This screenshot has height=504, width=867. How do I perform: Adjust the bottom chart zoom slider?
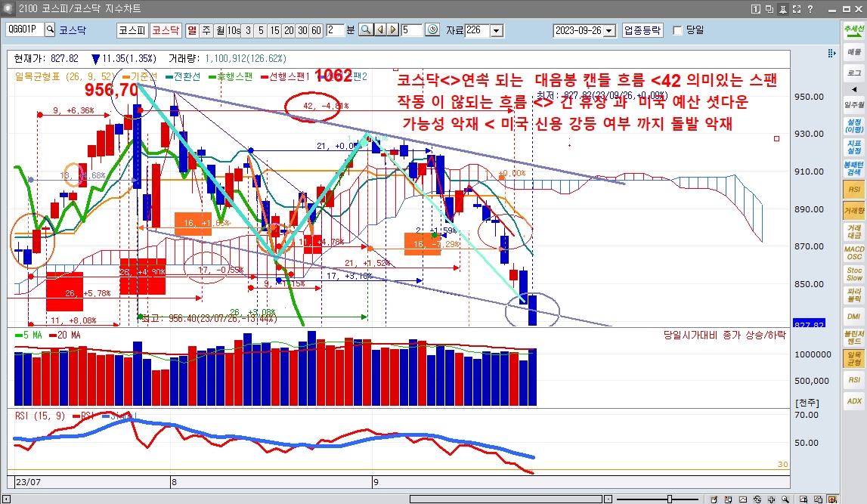tap(670, 499)
